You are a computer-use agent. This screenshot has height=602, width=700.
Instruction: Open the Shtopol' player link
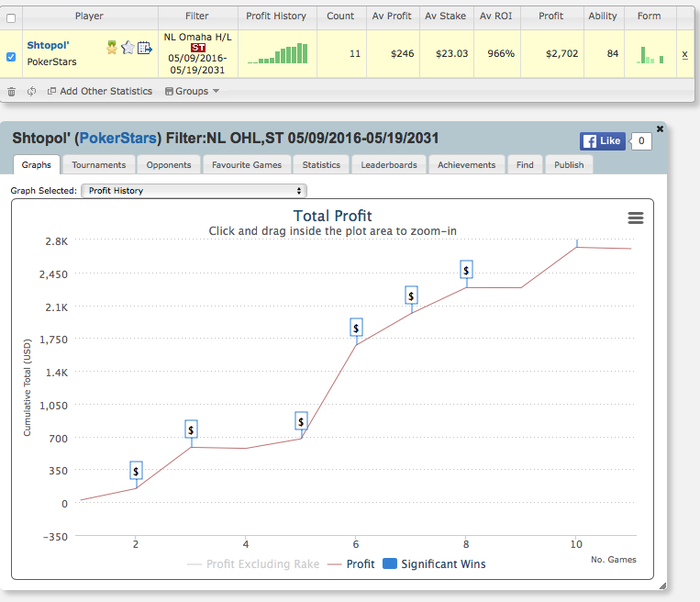[48, 45]
